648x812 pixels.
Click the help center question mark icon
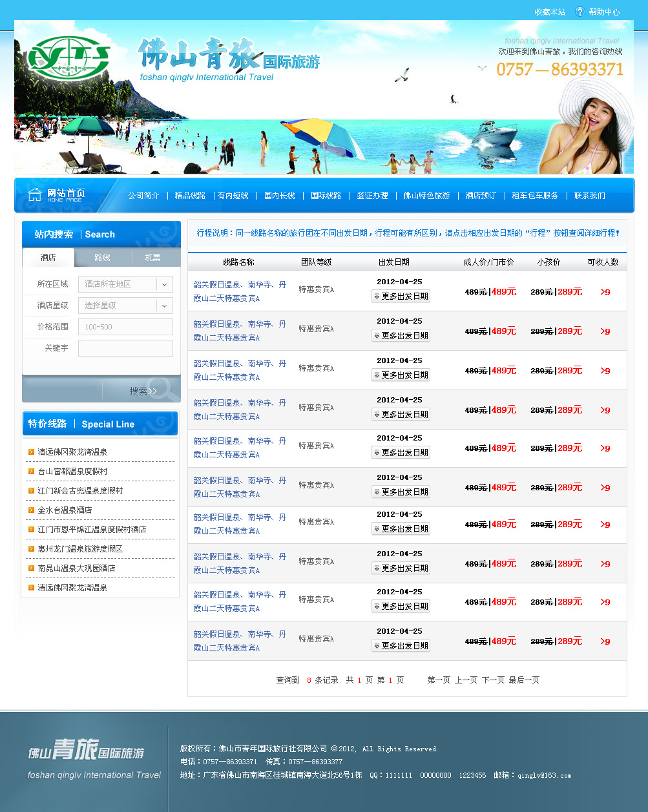(580, 12)
